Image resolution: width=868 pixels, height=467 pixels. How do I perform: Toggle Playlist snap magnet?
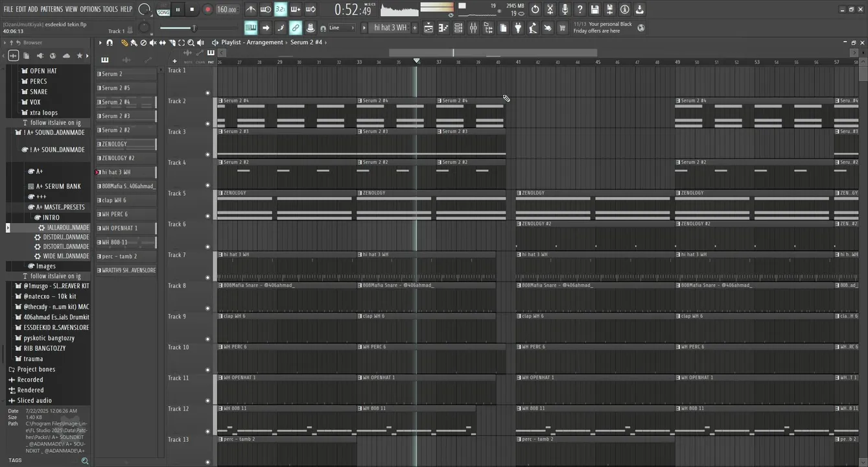pyautogui.click(x=109, y=43)
